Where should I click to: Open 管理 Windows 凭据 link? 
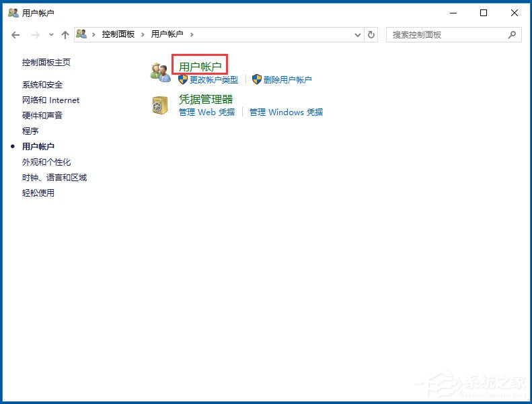click(286, 112)
